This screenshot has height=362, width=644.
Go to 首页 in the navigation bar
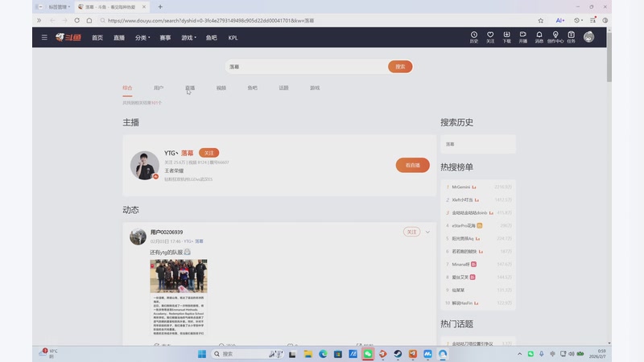pyautogui.click(x=97, y=37)
